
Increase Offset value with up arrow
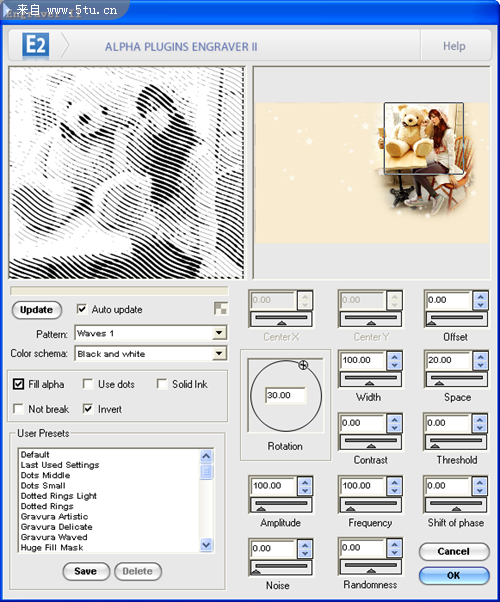480,296
